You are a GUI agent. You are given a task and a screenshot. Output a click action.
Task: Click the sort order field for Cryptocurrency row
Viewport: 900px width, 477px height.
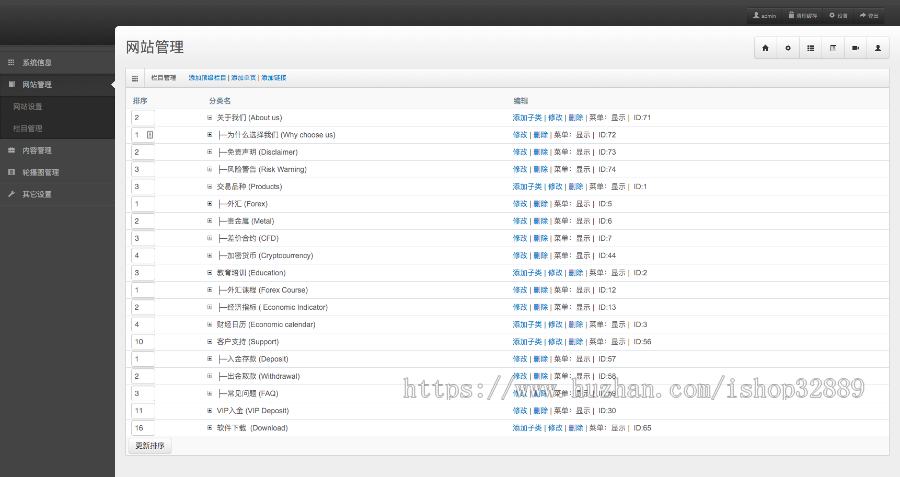(143, 255)
